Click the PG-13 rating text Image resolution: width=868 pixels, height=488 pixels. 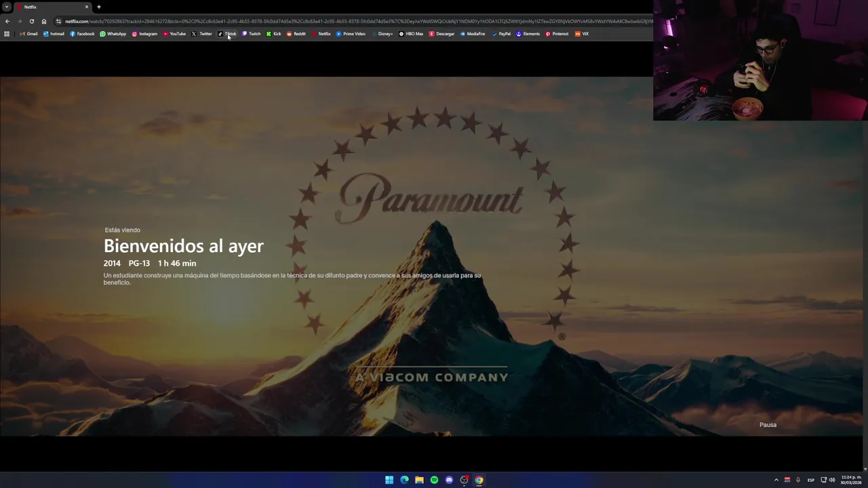(139, 264)
